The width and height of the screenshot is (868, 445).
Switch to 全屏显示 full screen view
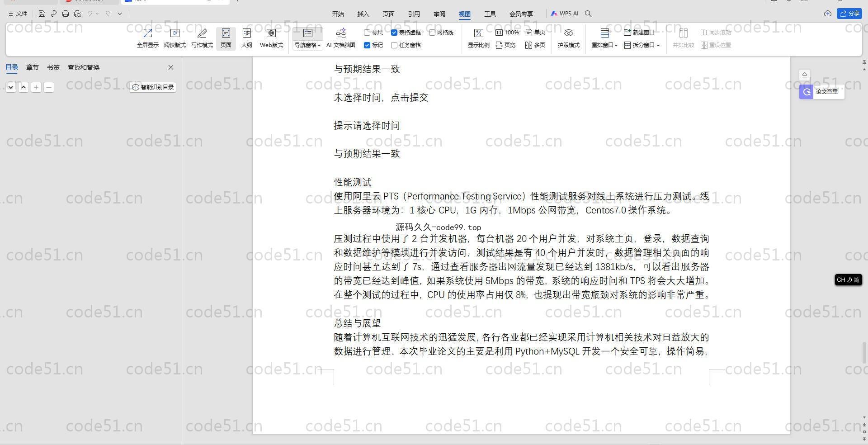(x=147, y=38)
